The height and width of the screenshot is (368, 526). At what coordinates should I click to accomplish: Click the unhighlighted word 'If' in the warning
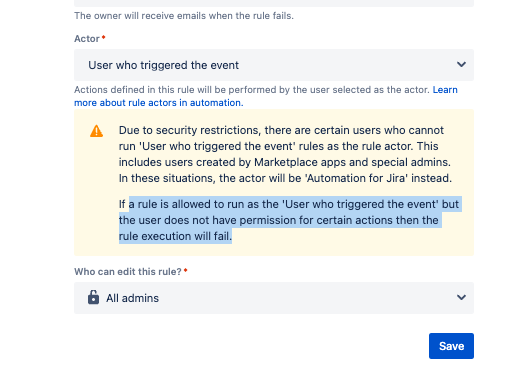tap(122, 204)
